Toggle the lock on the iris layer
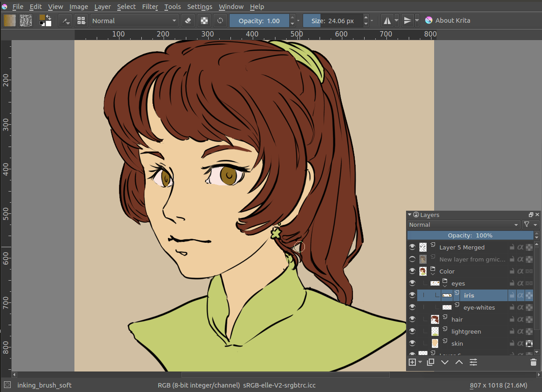Image resolution: width=542 pixels, height=392 pixels. click(x=512, y=295)
